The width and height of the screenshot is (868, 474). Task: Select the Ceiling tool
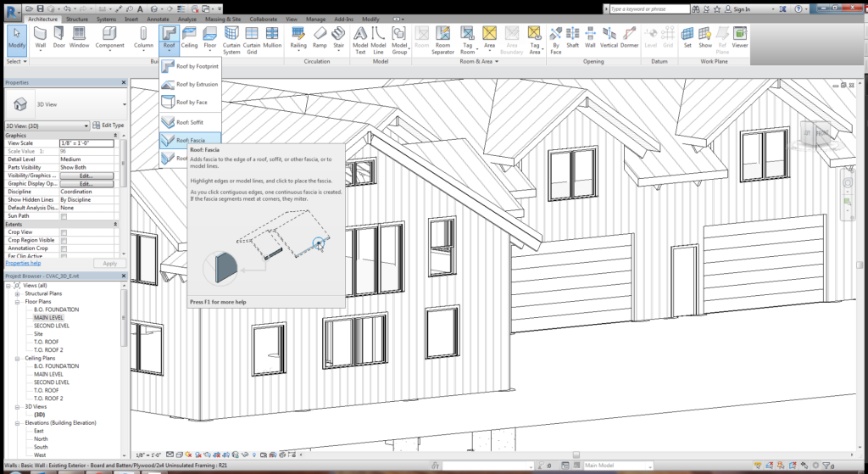click(189, 37)
